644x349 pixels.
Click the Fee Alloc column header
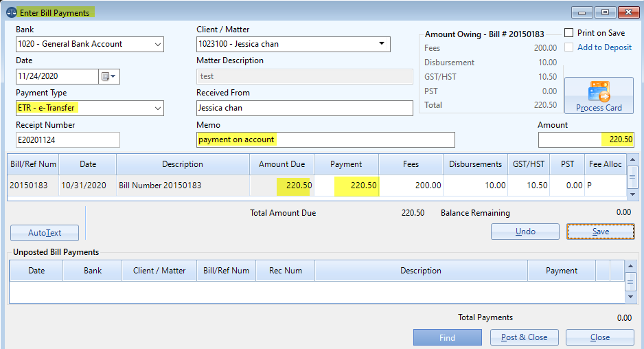[x=606, y=164]
